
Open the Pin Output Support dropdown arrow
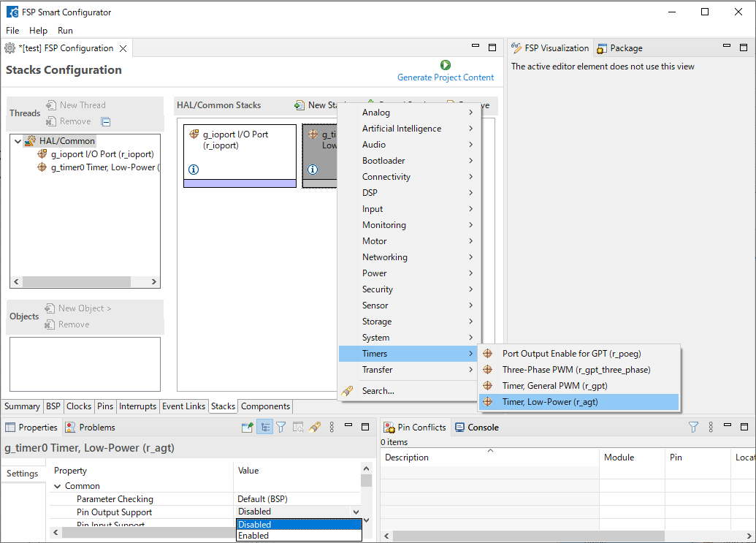pyautogui.click(x=356, y=512)
